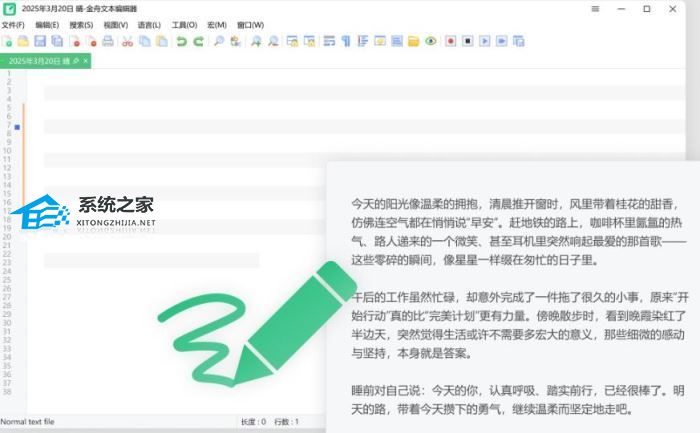
Task: Start recording a macro
Action: tap(450, 42)
